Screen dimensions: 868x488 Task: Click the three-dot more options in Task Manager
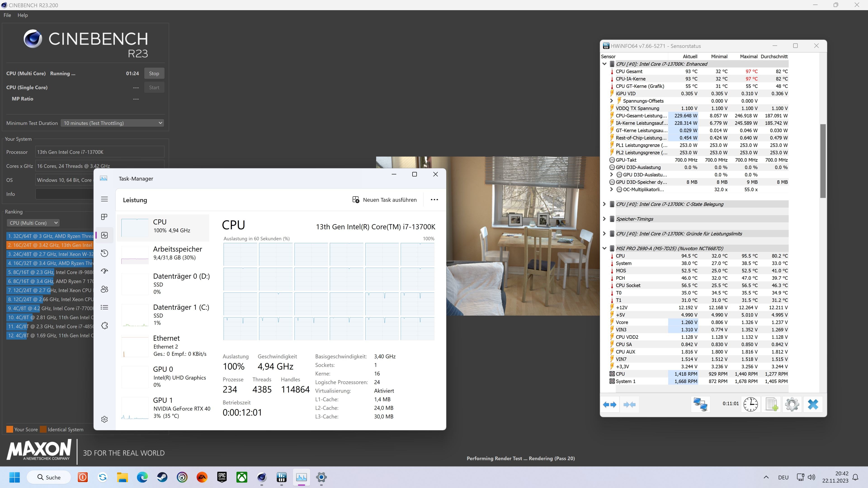(434, 200)
